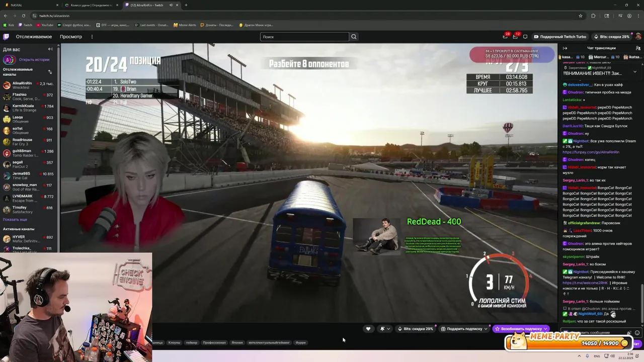Open the Timofey channel in the sidebar
The image size is (644, 362).
pos(29,210)
